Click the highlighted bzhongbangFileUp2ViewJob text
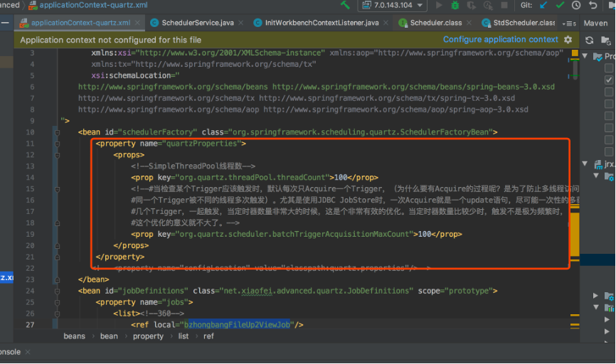616x364 pixels. (x=238, y=325)
